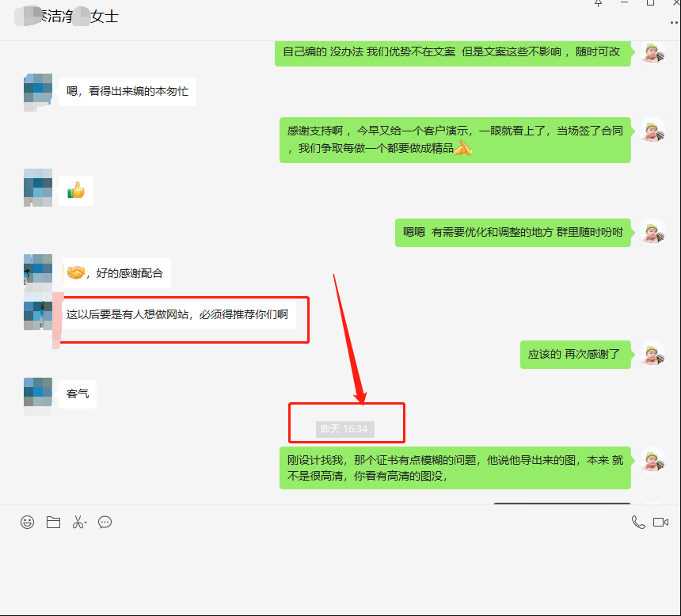This screenshot has height=616, width=681.
Task: Open chat history via the speech bubble icon
Action: coord(105,523)
